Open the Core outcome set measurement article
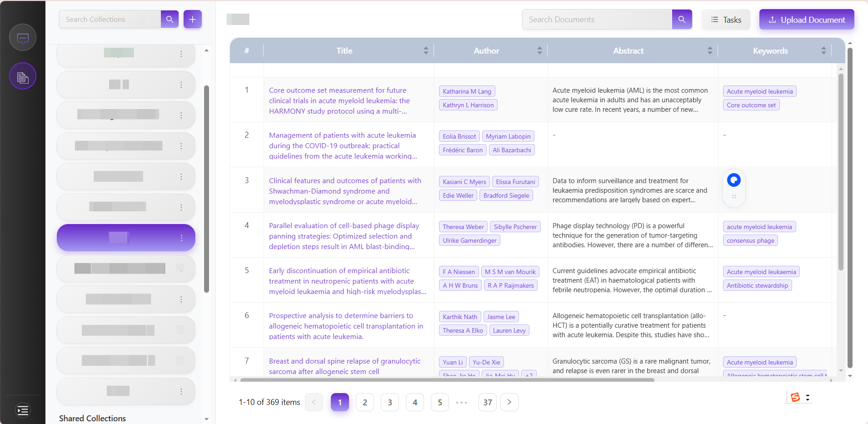 pyautogui.click(x=339, y=100)
